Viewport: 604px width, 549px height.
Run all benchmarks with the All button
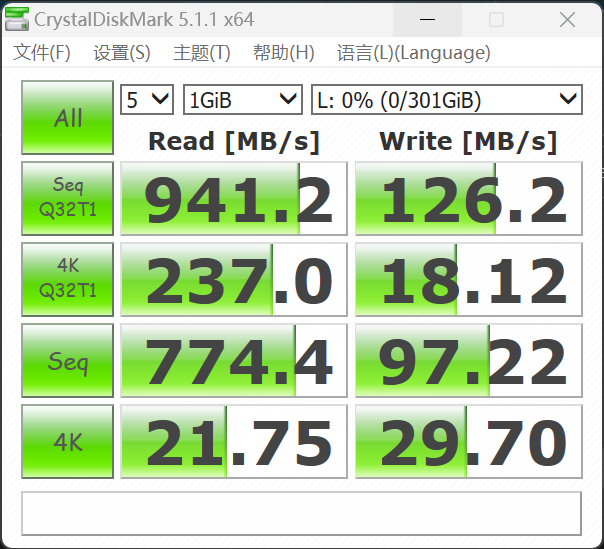click(67, 118)
